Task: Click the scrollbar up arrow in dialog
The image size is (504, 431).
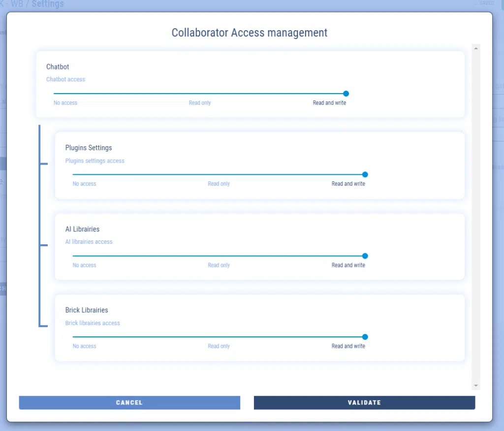Action: tap(475, 48)
